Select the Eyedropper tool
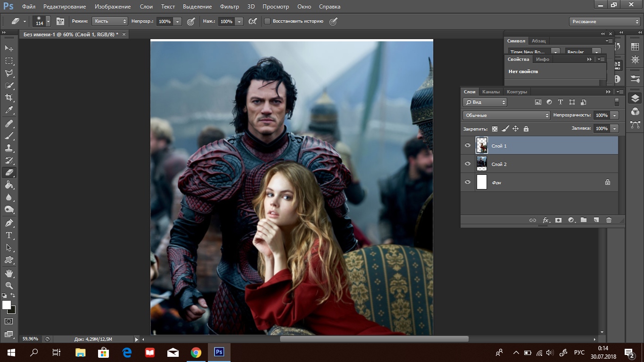 [9, 110]
